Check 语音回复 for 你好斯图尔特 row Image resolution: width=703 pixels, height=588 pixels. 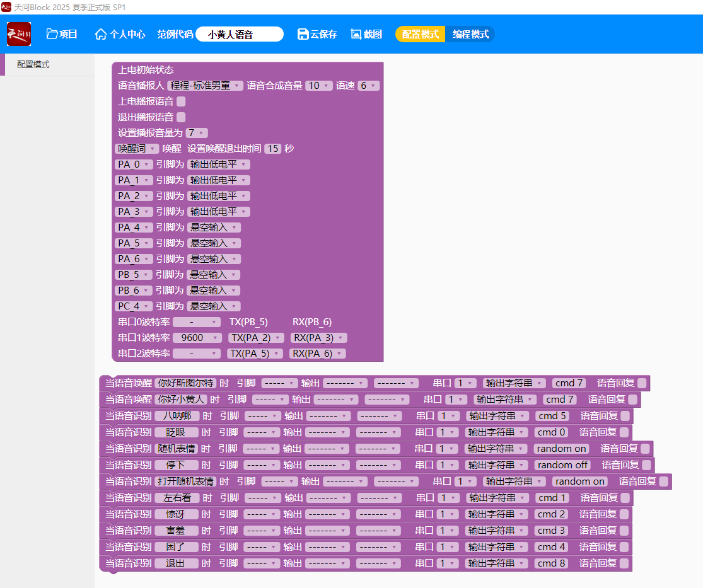[x=642, y=383]
